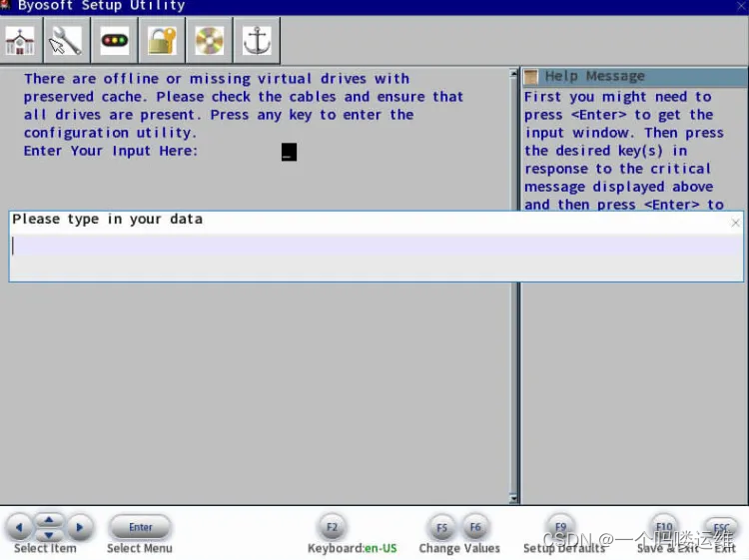Click the scrollbar up arrow in main panel
The image size is (749, 560).
pos(514,74)
